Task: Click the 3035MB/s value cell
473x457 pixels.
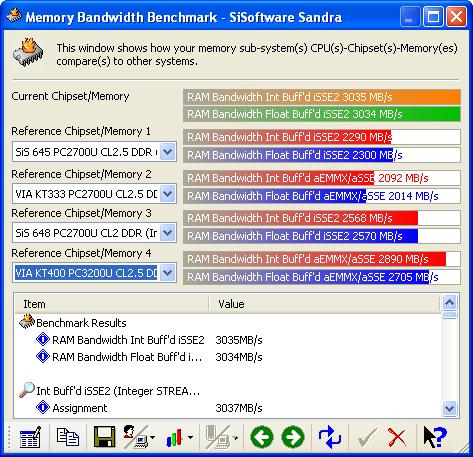Action: click(239, 340)
